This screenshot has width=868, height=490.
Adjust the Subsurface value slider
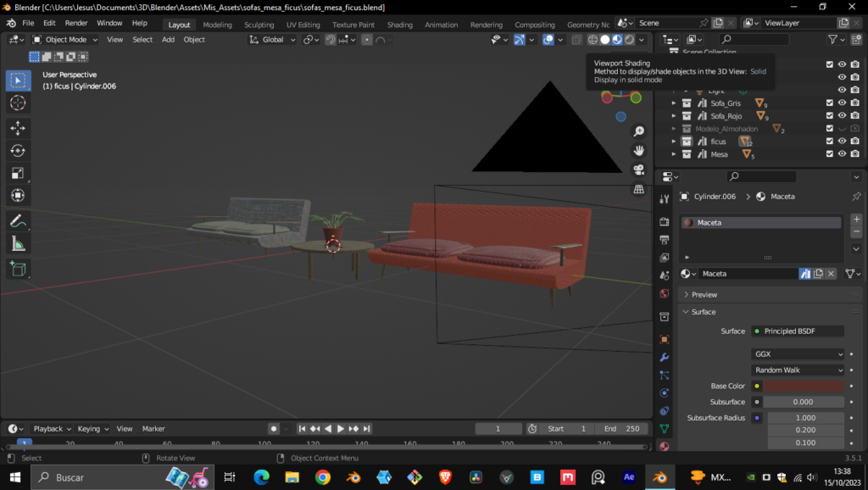pyautogui.click(x=804, y=402)
